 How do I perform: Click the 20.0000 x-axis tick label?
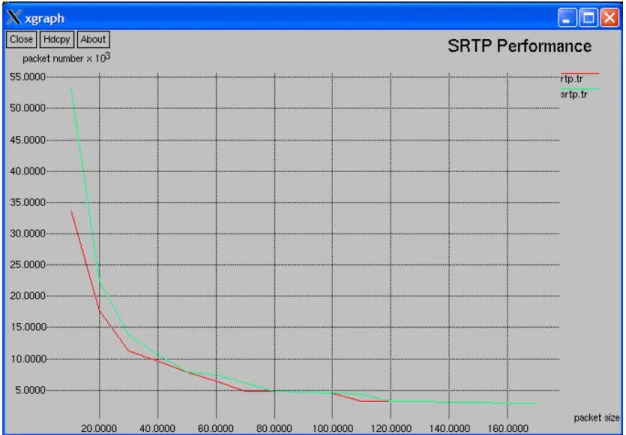[99, 429]
